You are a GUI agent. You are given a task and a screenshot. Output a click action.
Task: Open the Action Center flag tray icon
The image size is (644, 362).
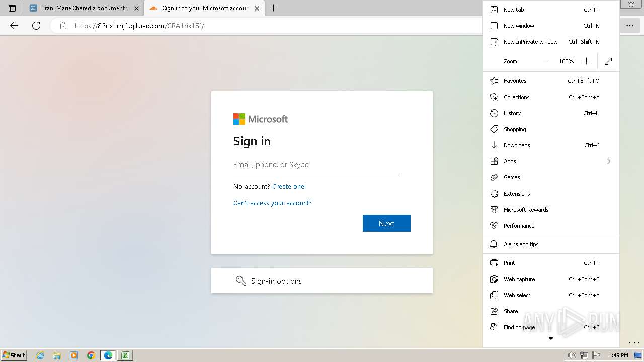[x=596, y=355]
